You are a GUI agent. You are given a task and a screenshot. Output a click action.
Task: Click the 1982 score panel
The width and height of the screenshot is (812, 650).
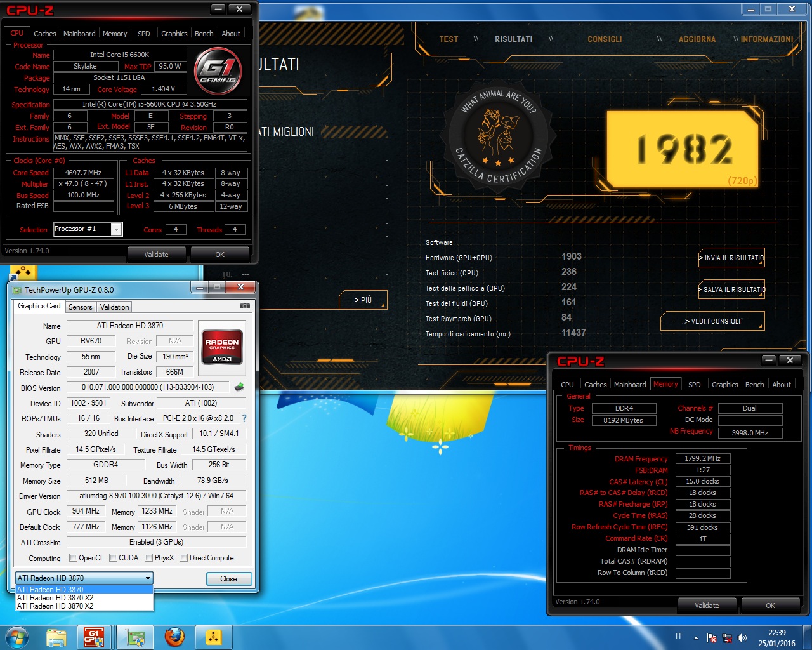pos(683,149)
